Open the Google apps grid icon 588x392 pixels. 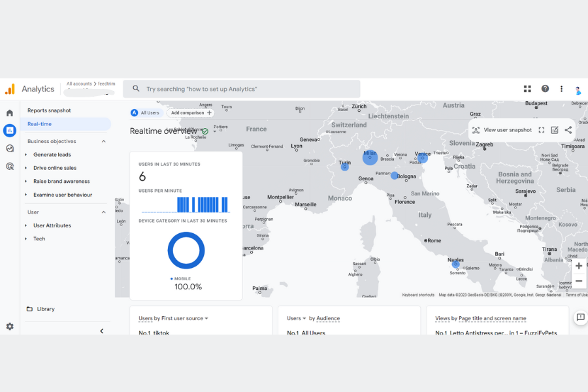527,89
